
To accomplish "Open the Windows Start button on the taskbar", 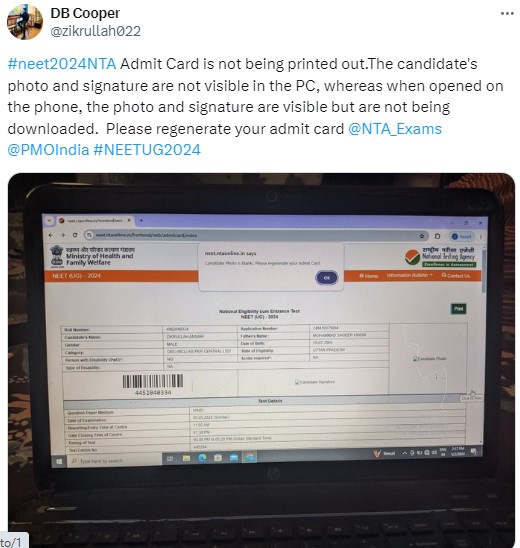I will [59, 462].
